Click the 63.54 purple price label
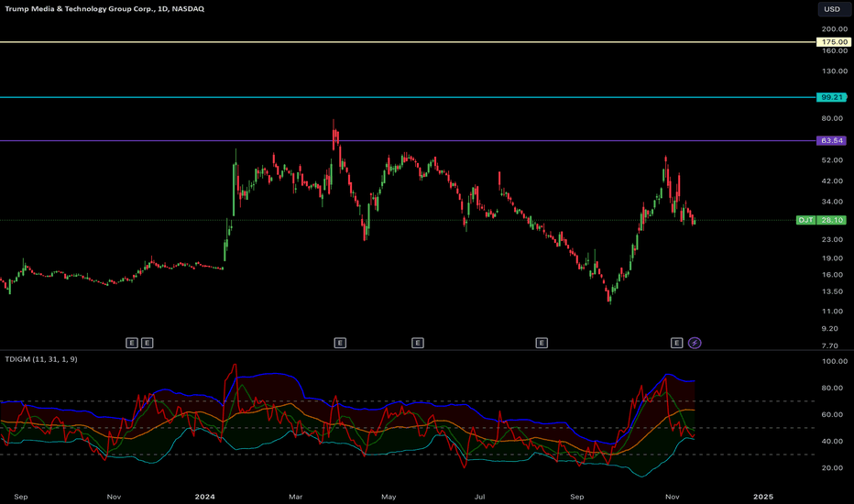This screenshot has width=854, height=504. click(x=832, y=140)
